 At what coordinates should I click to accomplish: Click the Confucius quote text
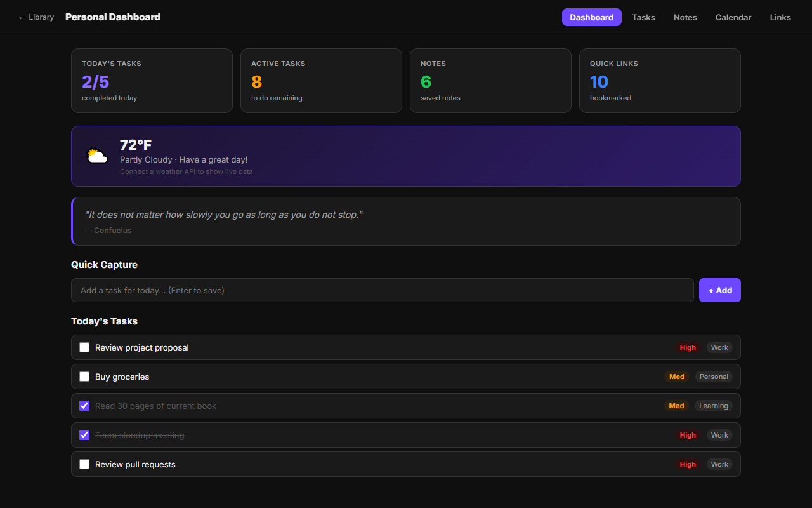223,215
